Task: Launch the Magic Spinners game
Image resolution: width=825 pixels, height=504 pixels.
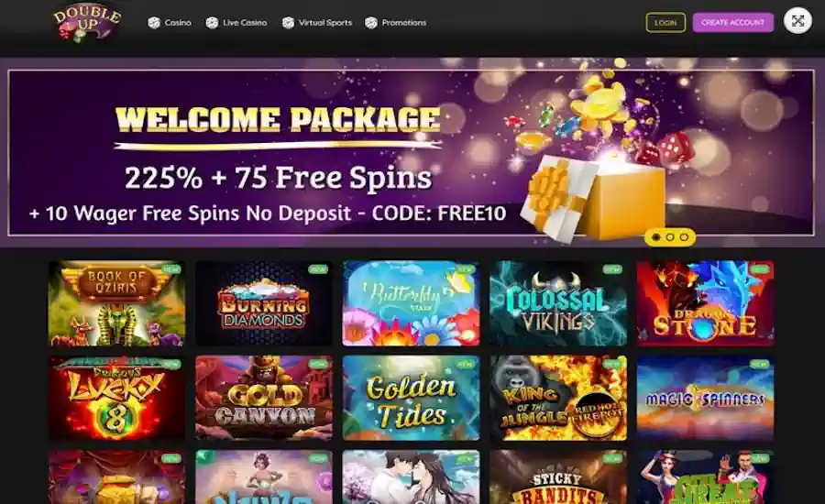Action: click(706, 398)
